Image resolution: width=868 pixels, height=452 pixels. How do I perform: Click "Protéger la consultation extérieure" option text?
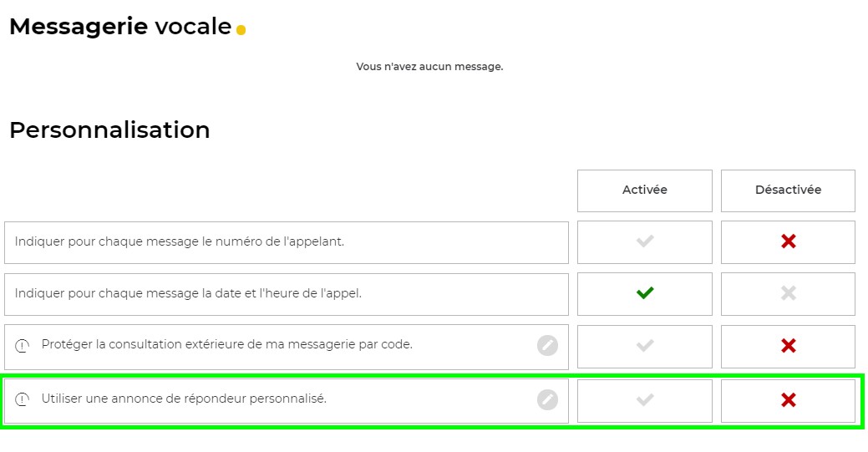click(x=226, y=344)
